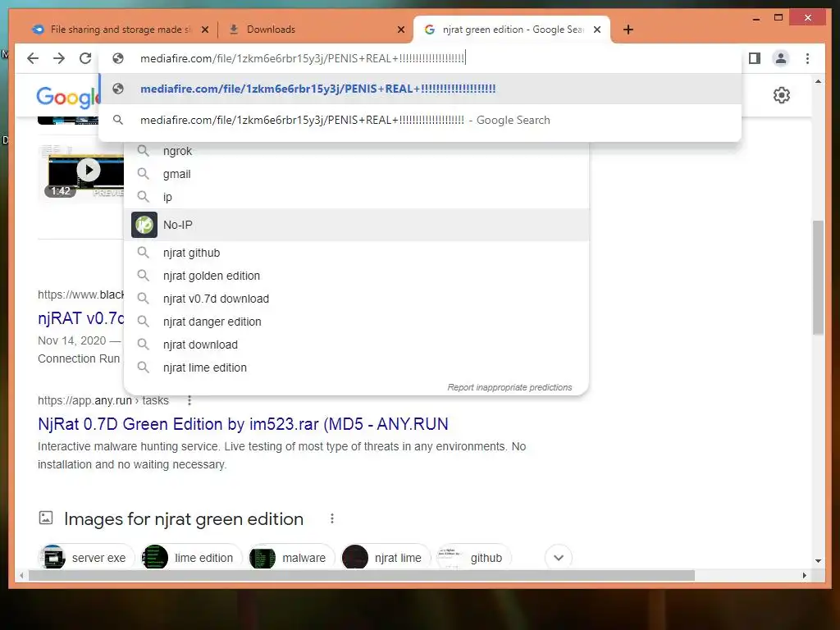The width and height of the screenshot is (840, 630).
Task: Choose the bold mediafire URL suggestion
Action: click(420, 89)
